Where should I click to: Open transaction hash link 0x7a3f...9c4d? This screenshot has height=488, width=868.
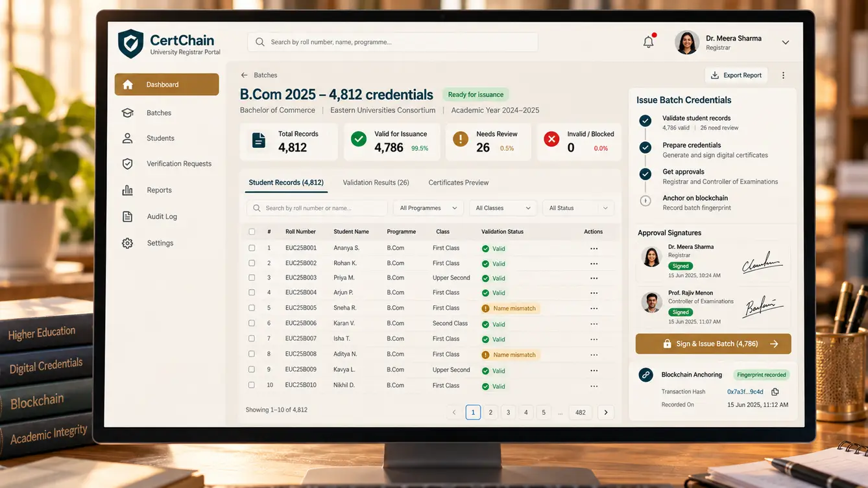click(x=745, y=391)
